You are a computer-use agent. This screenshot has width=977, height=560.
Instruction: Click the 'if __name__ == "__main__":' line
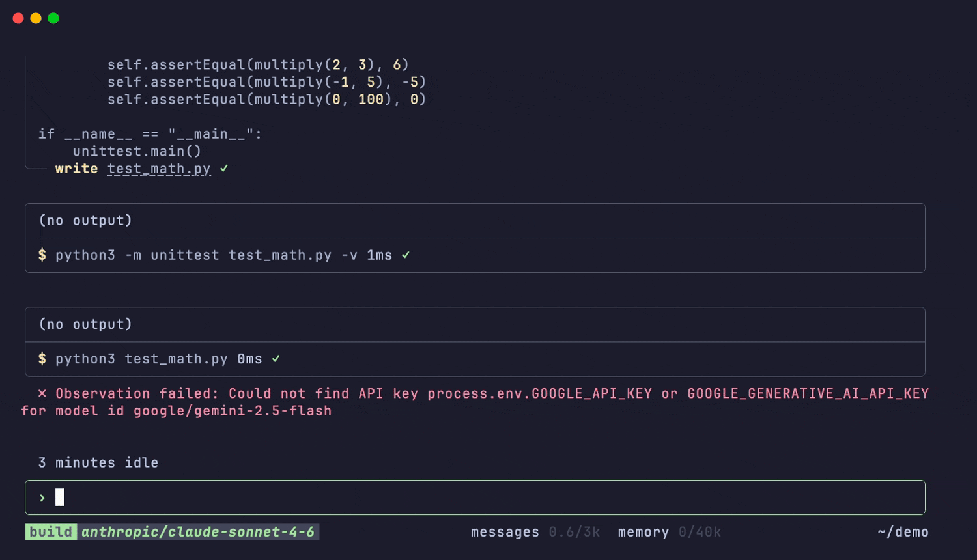(150, 134)
